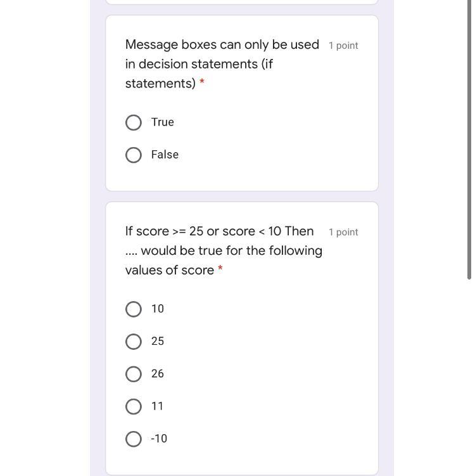Select the radio circle for -10
Image resolution: width=475 pixels, height=476 pixels.
(x=134, y=439)
